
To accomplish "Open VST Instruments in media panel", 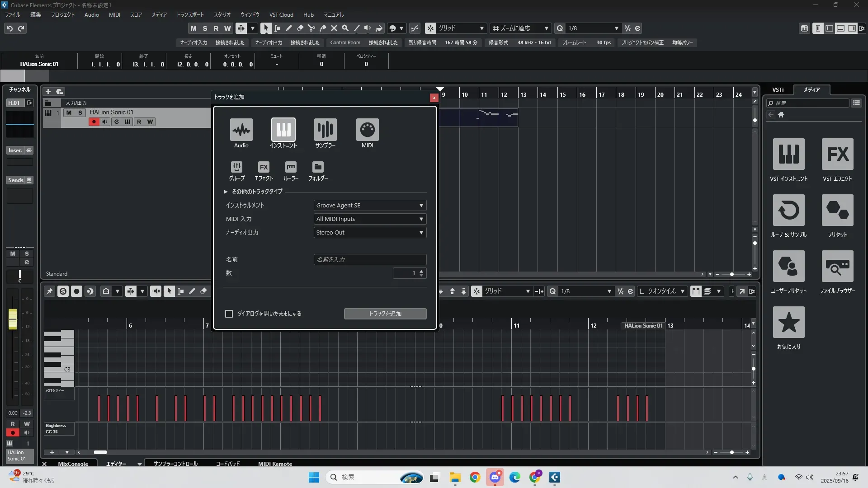I will [788, 155].
